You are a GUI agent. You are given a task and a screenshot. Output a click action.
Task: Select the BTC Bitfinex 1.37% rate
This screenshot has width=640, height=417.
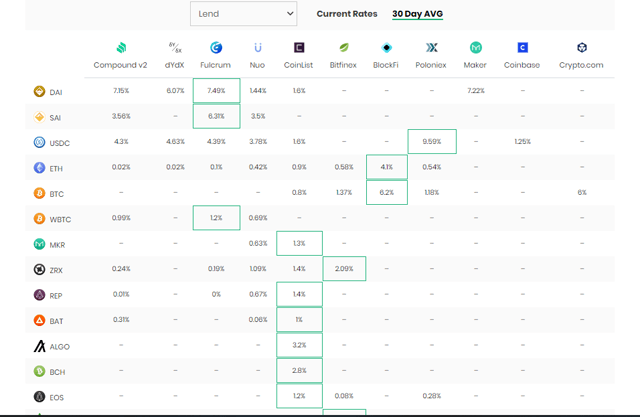point(344,192)
